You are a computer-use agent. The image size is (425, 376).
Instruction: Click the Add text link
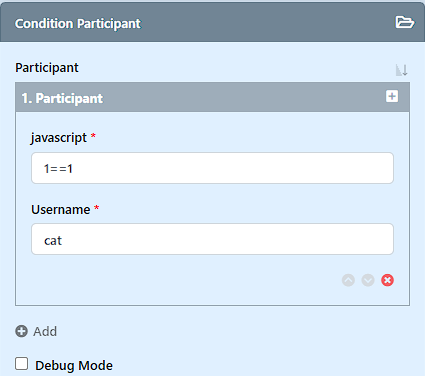pyautogui.click(x=45, y=331)
